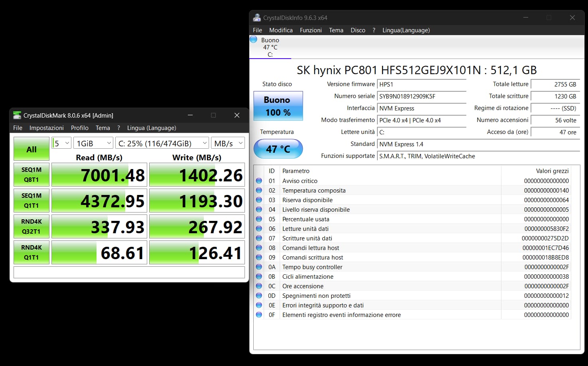588x366 pixels.
Task: Click status orb of Temperatura composita row
Action: 259,190
